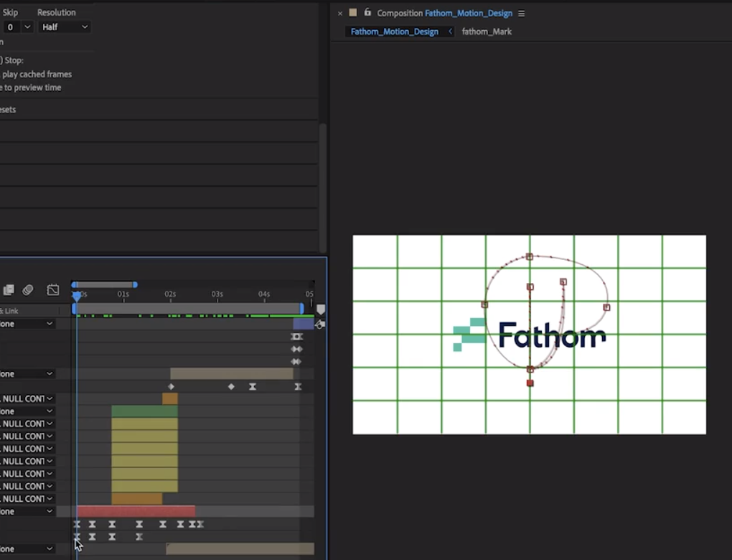Select the diamond keyframe at the 02s mark

171,387
